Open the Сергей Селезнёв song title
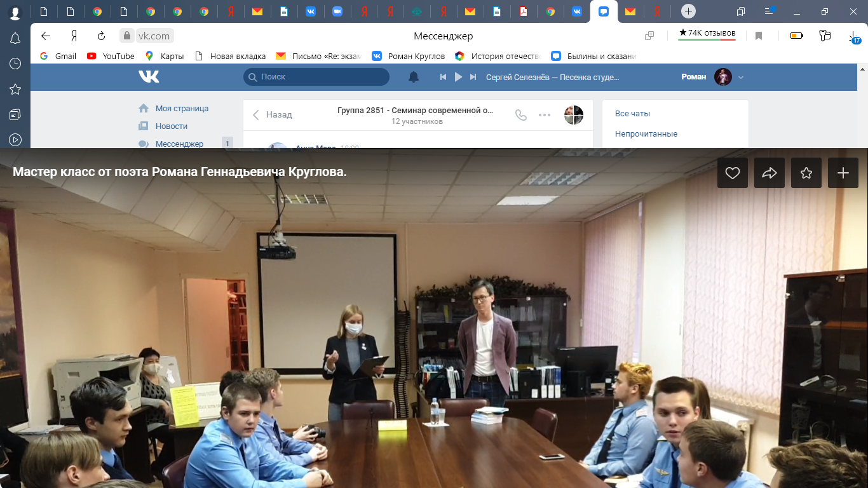Viewport: 868px width, 488px height. (552, 77)
